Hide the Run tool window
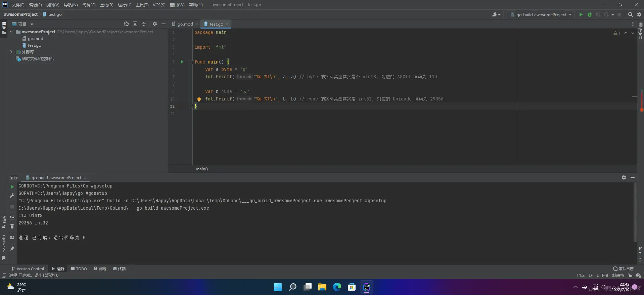644x295 pixels. pyautogui.click(x=633, y=177)
